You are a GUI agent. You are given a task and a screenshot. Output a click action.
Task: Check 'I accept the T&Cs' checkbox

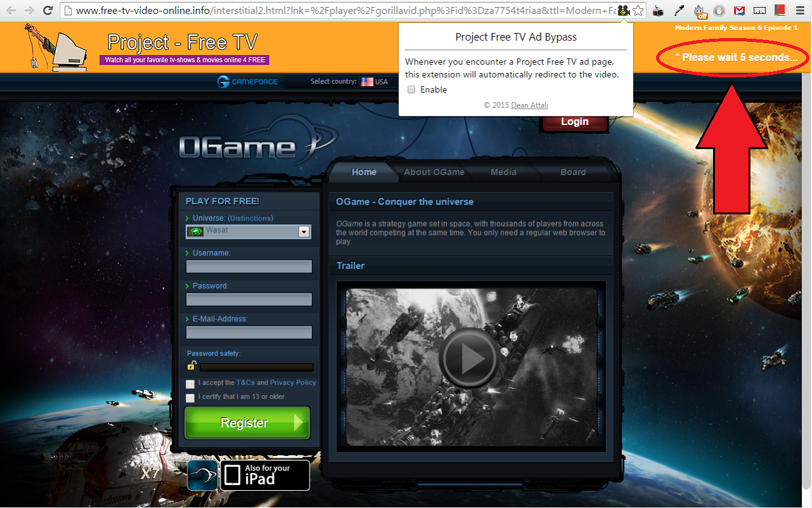pyautogui.click(x=190, y=384)
